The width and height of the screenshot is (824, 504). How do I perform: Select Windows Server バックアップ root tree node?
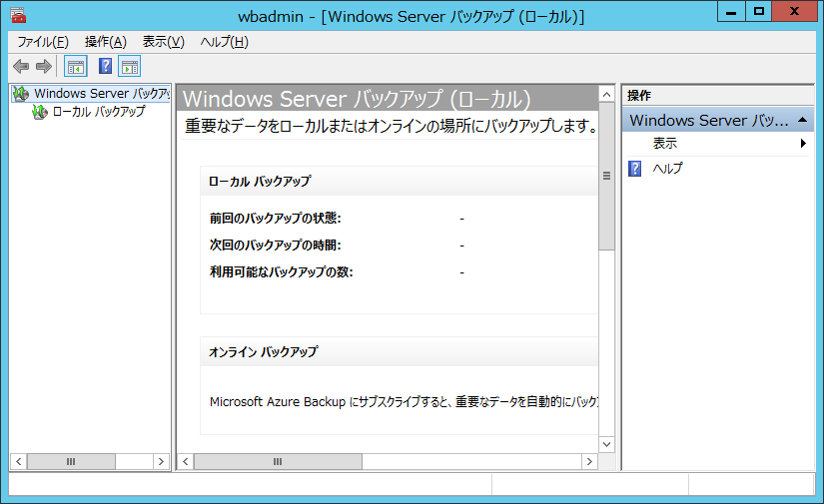(x=100, y=93)
